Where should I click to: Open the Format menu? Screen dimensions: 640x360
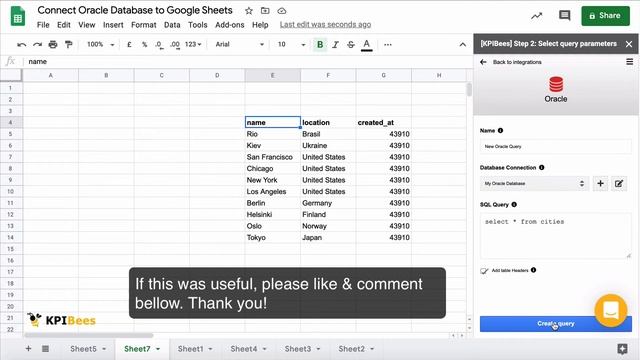tap(144, 25)
